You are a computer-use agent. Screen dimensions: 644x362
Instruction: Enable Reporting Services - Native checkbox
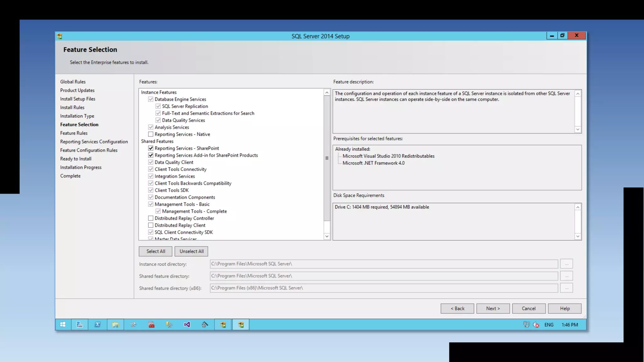point(151,134)
